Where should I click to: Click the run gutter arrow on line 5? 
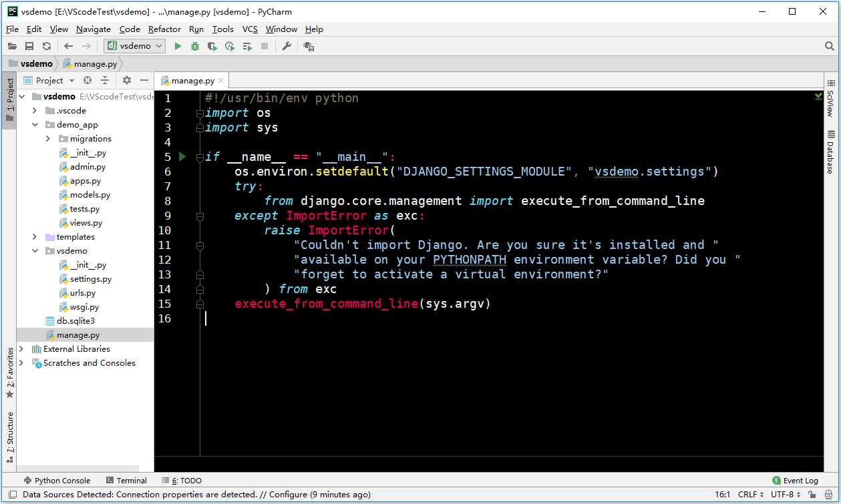182,157
